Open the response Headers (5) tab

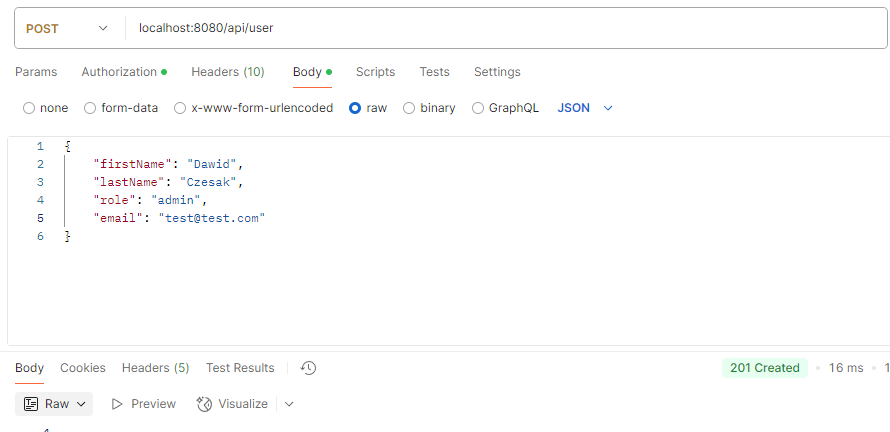(x=156, y=368)
